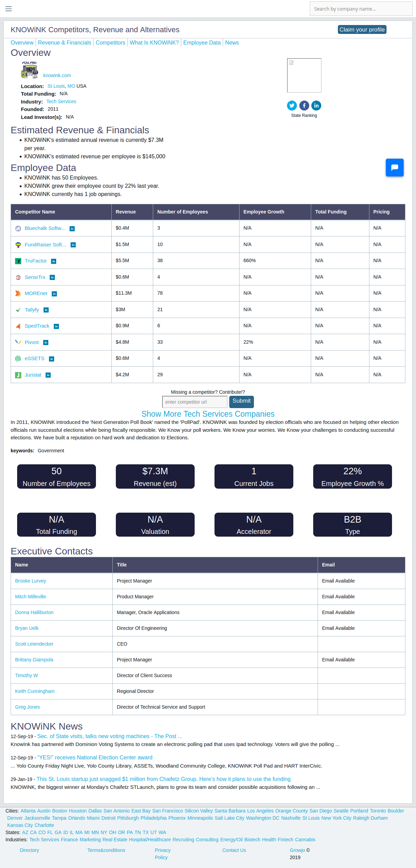416x868 pixels.
Task: Read the Sec. of State visits news article
Action: (110, 736)
